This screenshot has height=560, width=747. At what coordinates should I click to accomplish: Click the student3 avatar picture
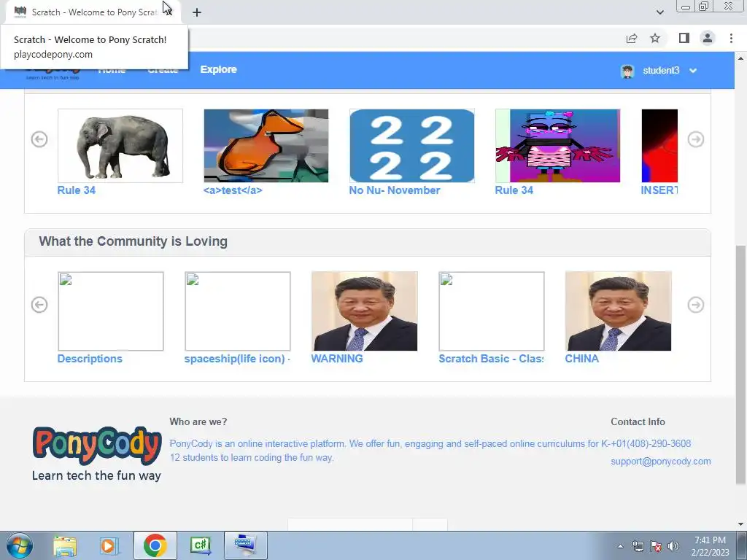tap(627, 71)
